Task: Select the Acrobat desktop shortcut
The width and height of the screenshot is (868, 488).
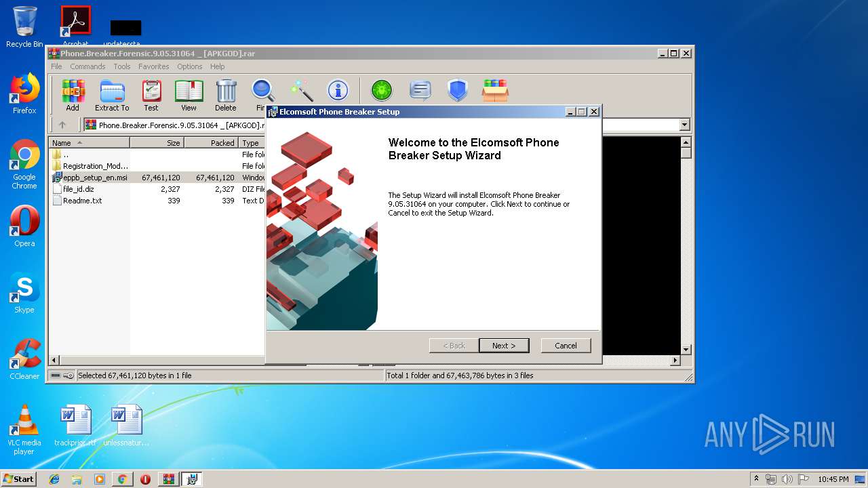Action: 76,26
